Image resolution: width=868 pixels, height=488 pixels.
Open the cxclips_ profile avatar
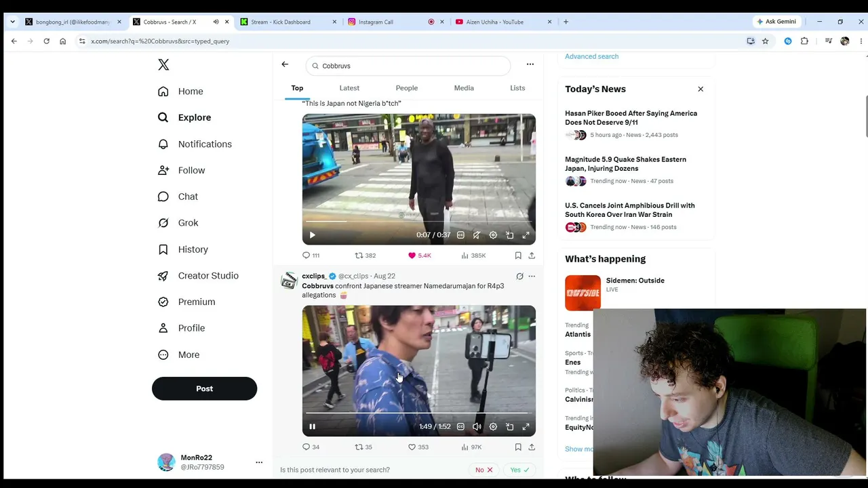click(x=290, y=281)
